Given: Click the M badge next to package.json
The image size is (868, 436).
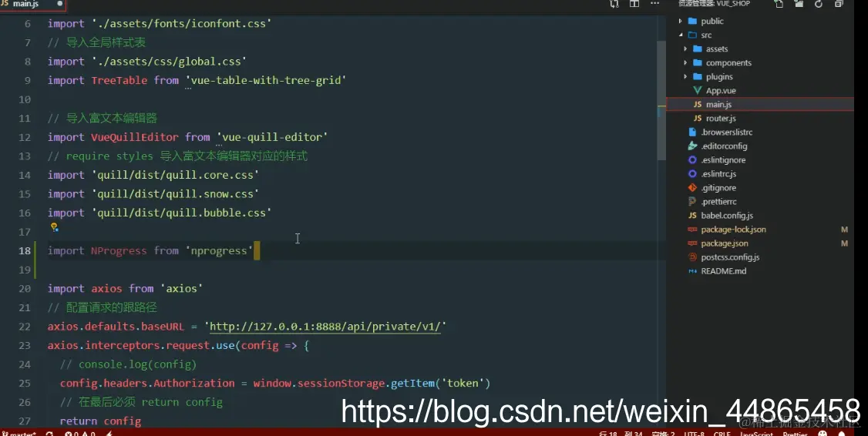Looking at the screenshot, I should 844,243.
